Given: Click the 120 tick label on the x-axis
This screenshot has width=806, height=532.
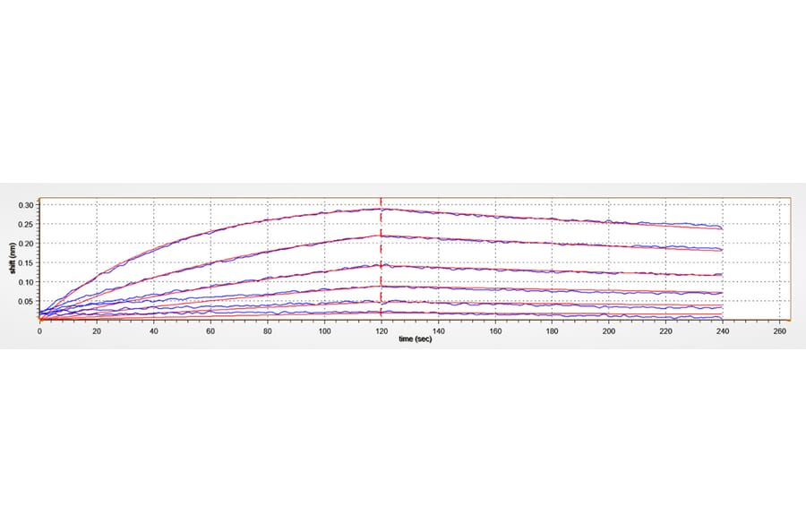Looking at the screenshot, I should click(x=381, y=330).
